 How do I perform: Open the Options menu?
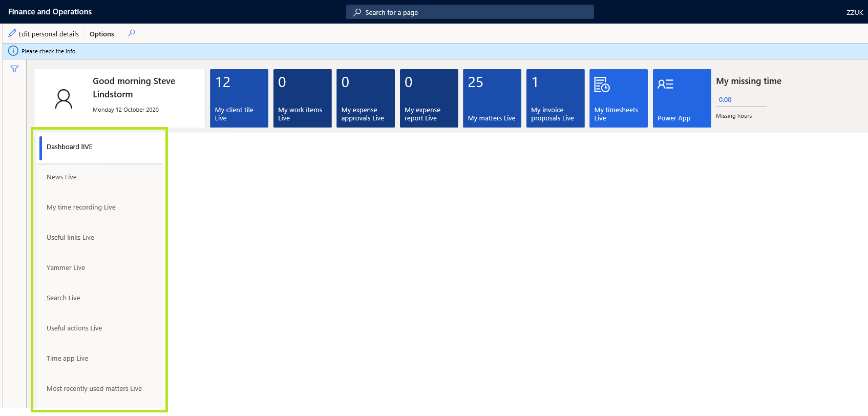[x=102, y=34]
